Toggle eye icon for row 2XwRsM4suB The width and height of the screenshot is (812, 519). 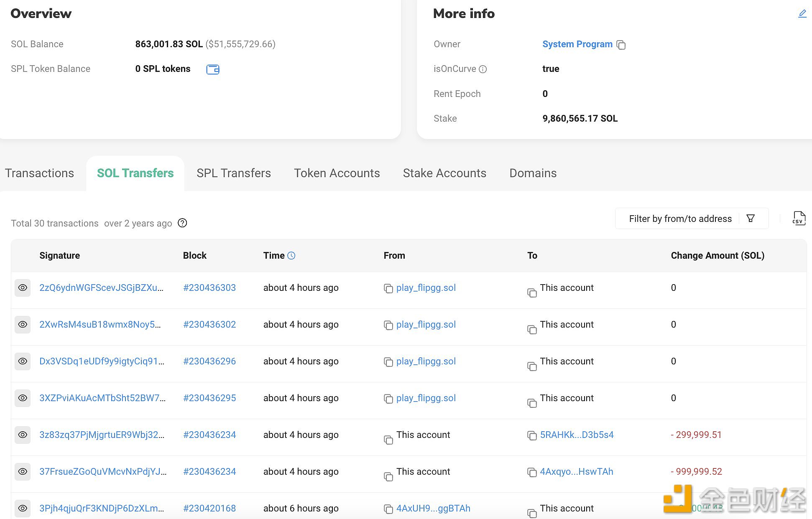coord(23,325)
